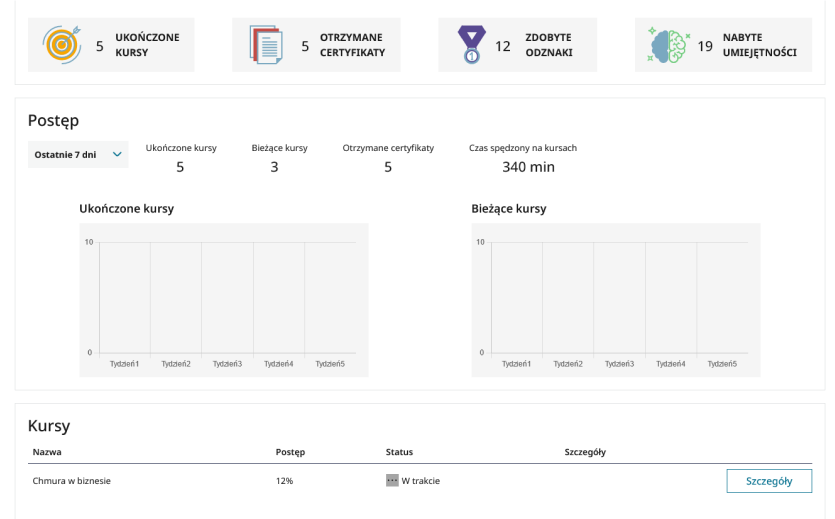Screen dimensions: 835x519
Task: Click Tydzień5 in the Bieżące kursy chart
Action: (x=722, y=364)
